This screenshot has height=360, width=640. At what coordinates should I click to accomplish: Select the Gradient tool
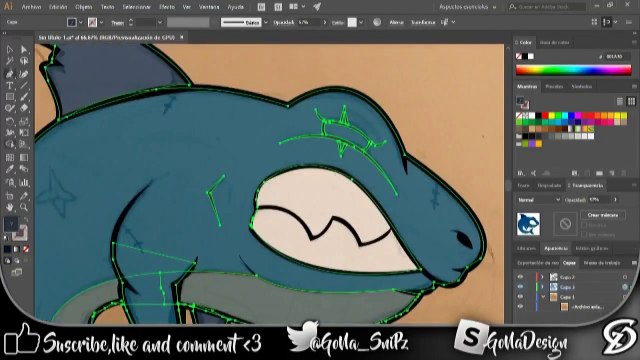(24, 157)
